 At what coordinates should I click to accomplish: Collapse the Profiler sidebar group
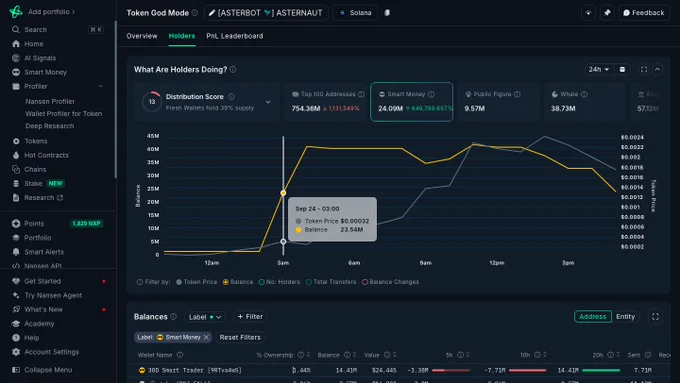coord(100,86)
